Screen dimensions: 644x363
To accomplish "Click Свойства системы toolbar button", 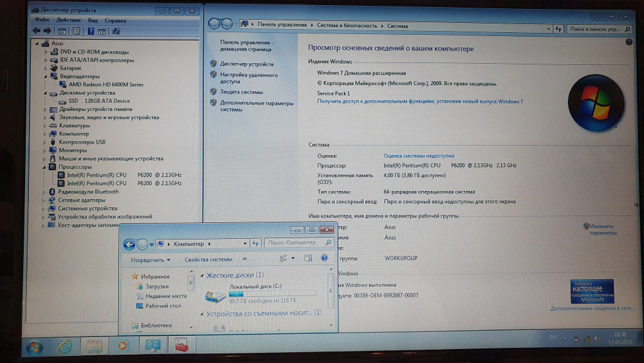I will tap(208, 259).
